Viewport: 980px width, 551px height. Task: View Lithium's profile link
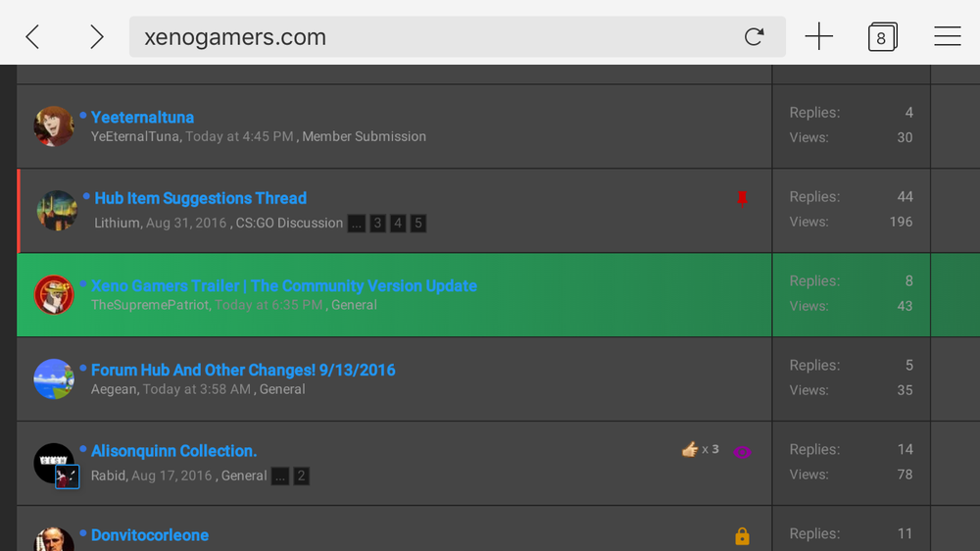117,224
